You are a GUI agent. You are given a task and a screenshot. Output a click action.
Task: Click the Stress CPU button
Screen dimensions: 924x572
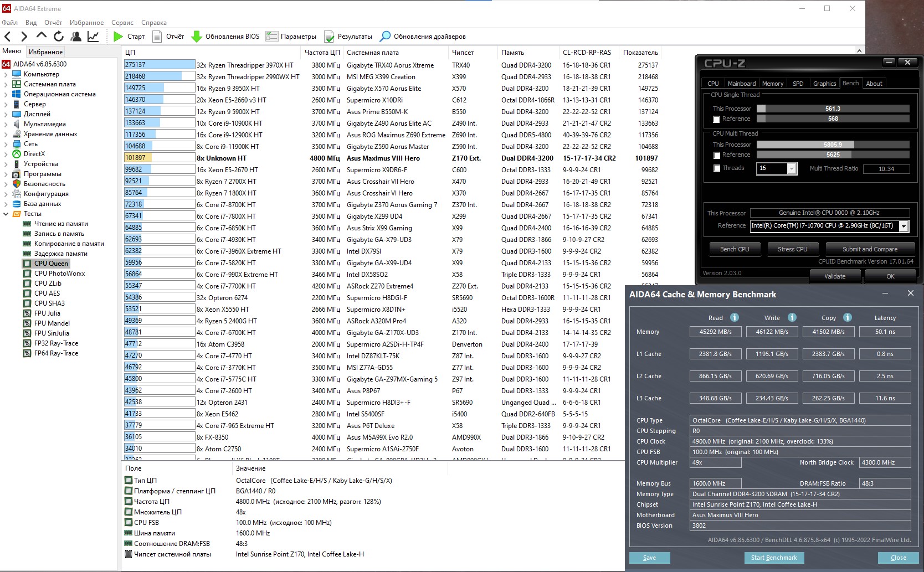(x=792, y=249)
